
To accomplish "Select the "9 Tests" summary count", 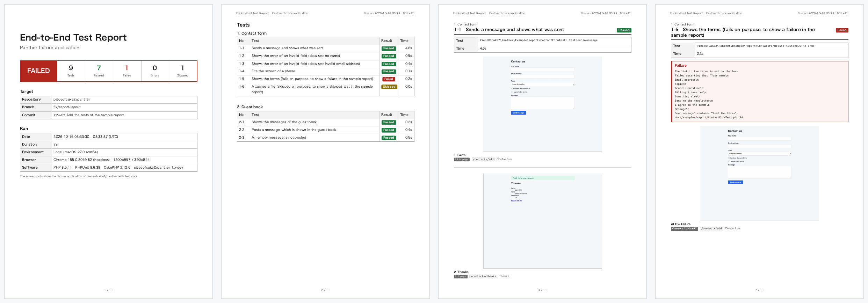I will [x=71, y=71].
